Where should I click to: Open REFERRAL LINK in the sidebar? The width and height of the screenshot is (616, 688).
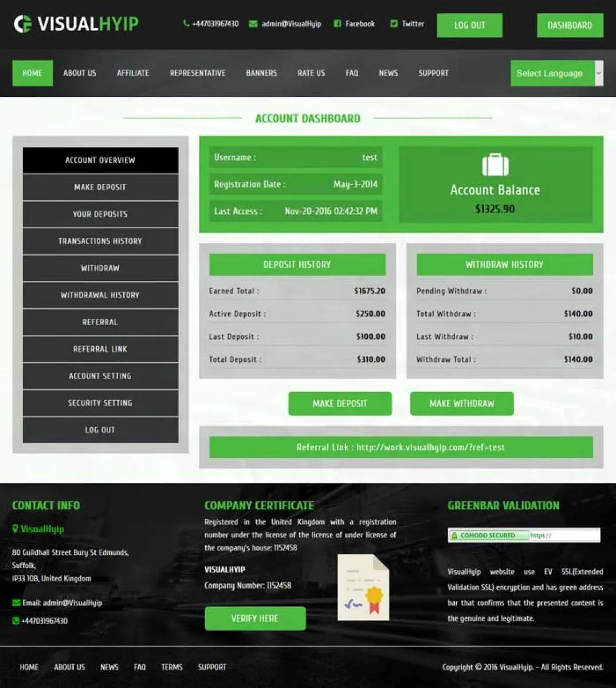[x=100, y=349]
